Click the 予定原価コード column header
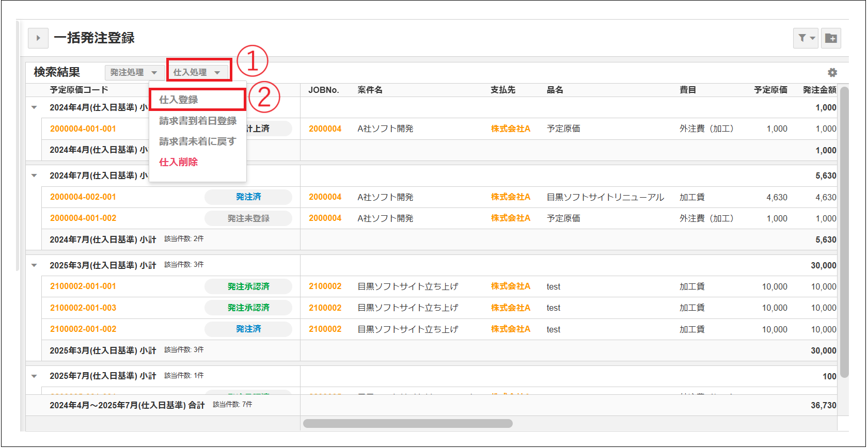This screenshot has height=448, width=868. (x=79, y=90)
